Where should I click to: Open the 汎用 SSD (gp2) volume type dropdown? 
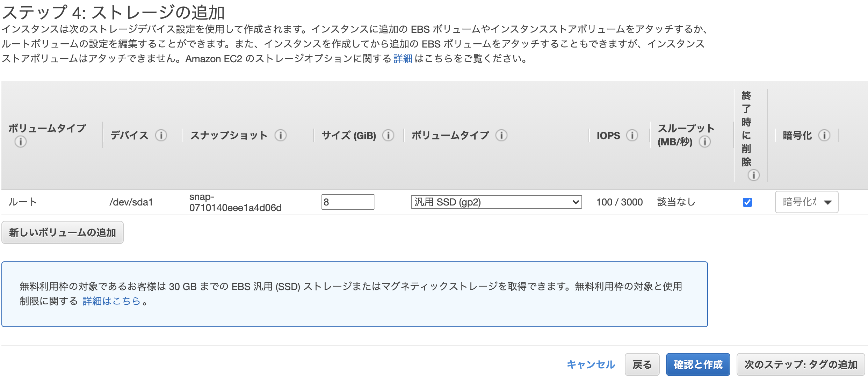tap(496, 202)
